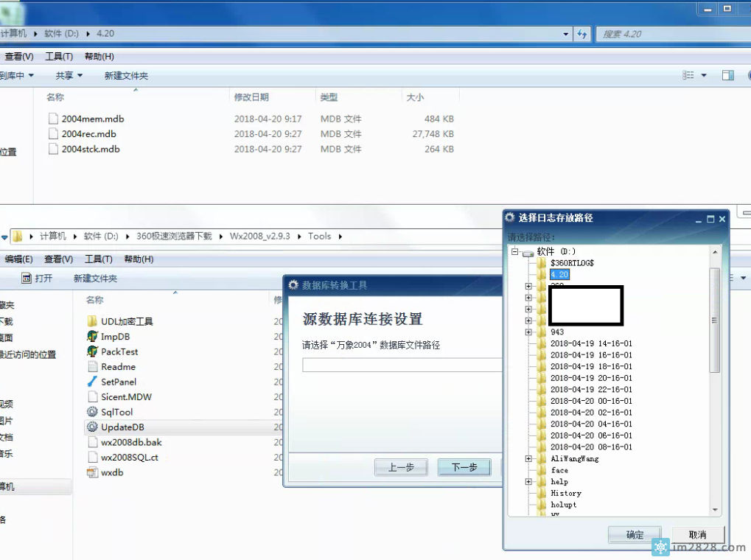Open the UDL加密工具 folder
This screenshot has height=560, width=751.
(126, 321)
